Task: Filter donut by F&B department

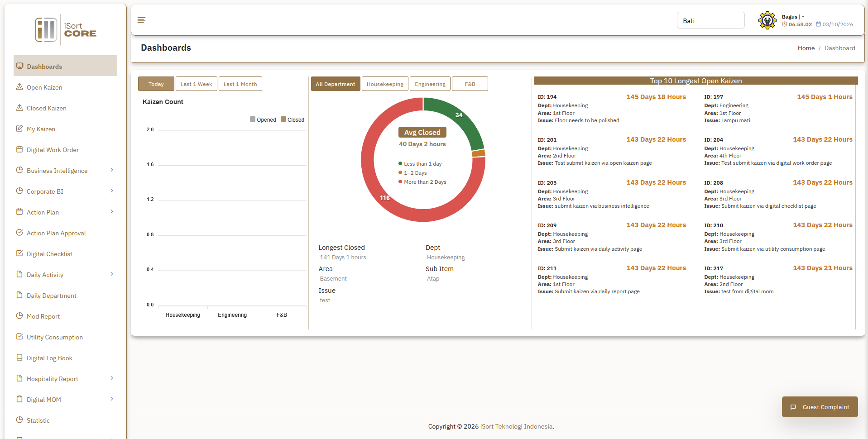Action: [x=470, y=84]
